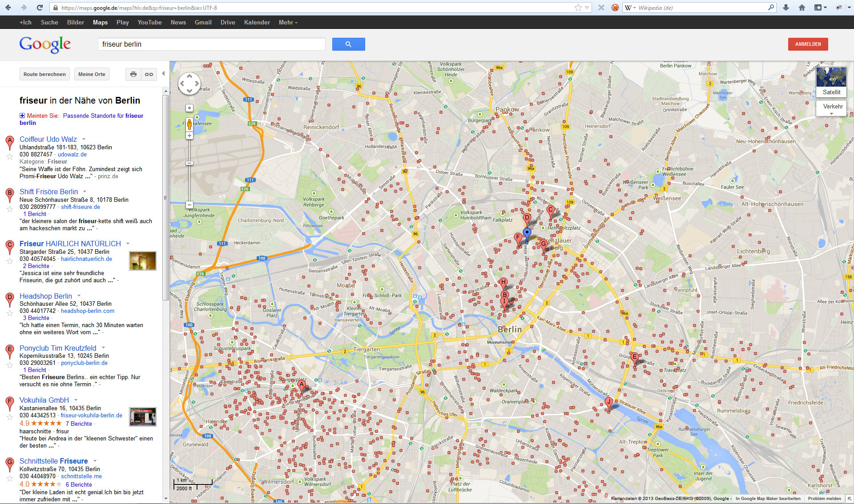
Task: Click the friseur berlin search field
Action: 212,44
